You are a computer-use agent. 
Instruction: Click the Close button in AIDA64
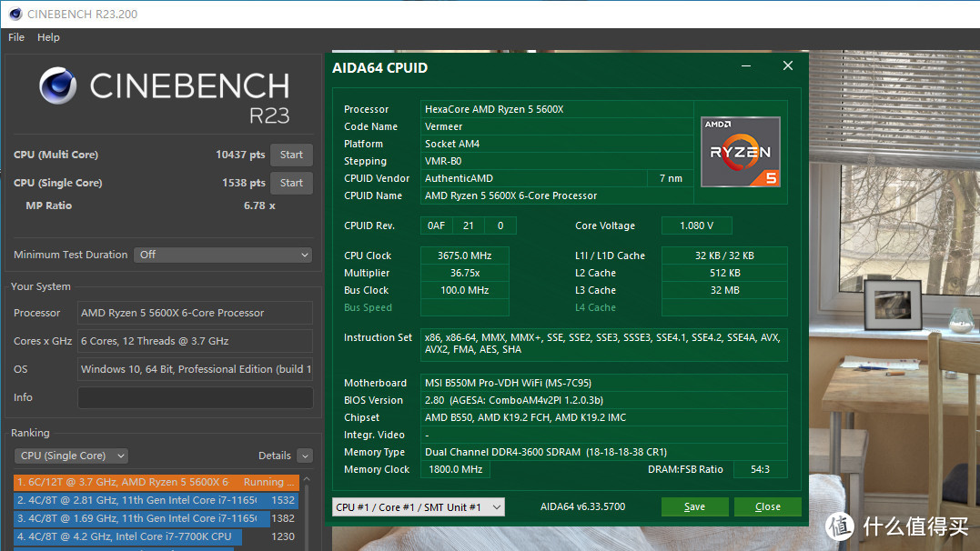click(x=767, y=506)
